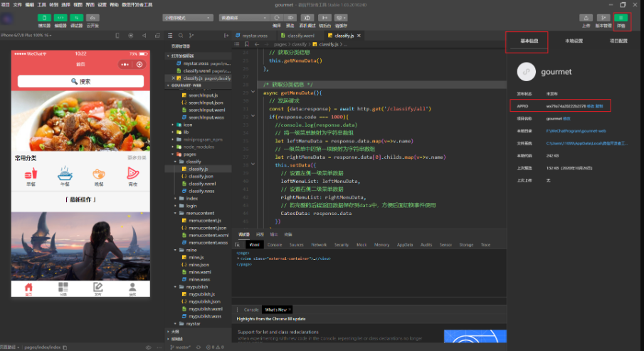Click the search box in simulator

(x=80, y=81)
